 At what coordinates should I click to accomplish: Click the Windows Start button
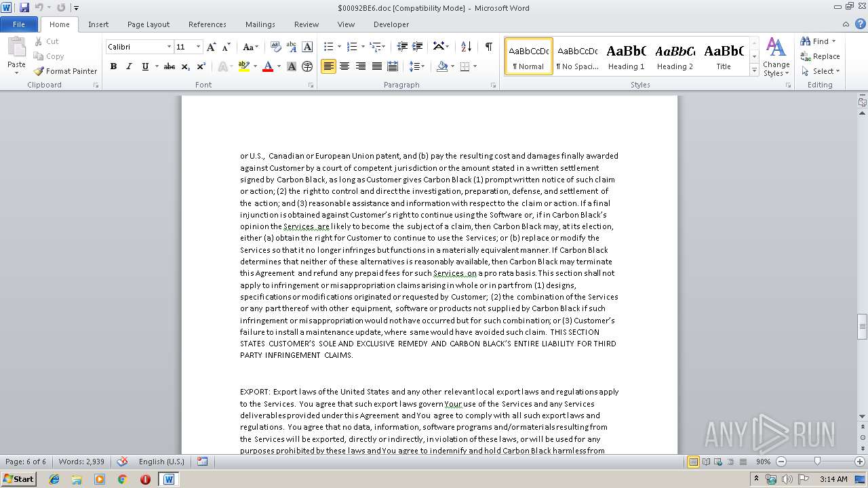pyautogui.click(x=18, y=479)
